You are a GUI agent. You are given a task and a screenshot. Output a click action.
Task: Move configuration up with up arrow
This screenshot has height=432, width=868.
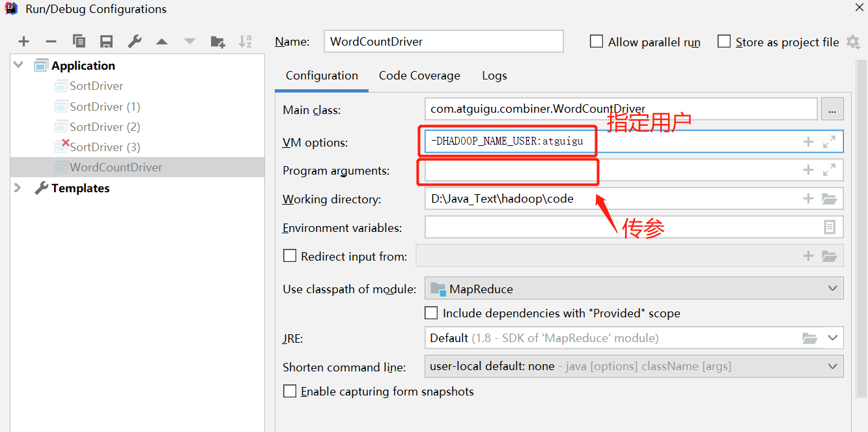click(162, 42)
